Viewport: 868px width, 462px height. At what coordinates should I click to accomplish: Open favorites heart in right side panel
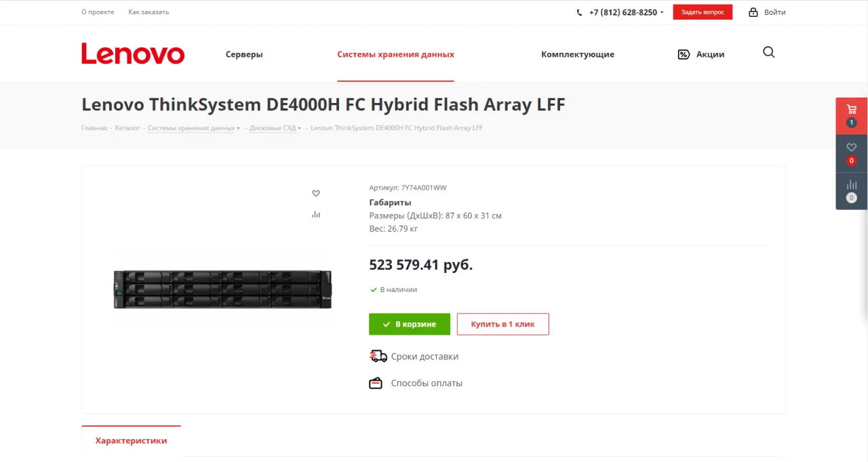click(x=851, y=148)
